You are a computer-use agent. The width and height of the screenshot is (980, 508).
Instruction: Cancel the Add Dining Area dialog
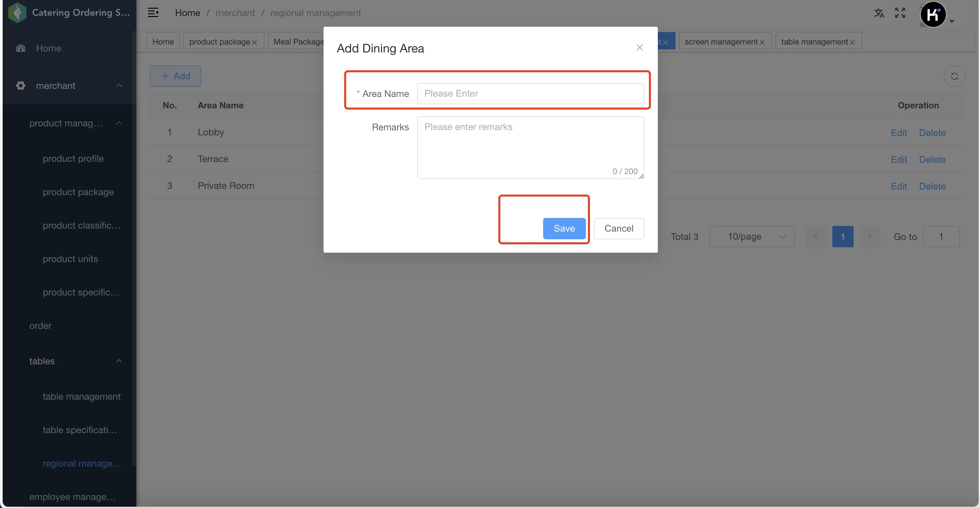[x=619, y=228]
